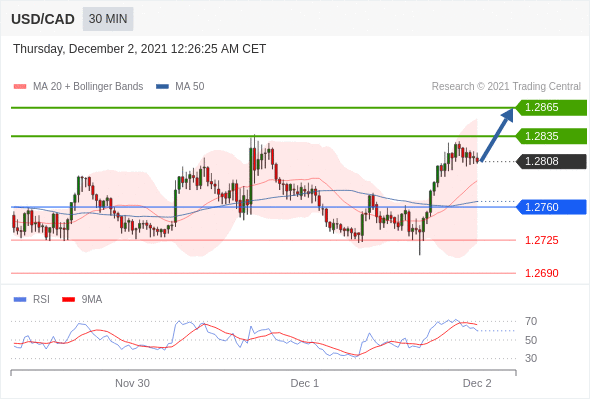The image size is (590, 400).
Task: Click the chart timestamp date text
Action: click(140, 49)
